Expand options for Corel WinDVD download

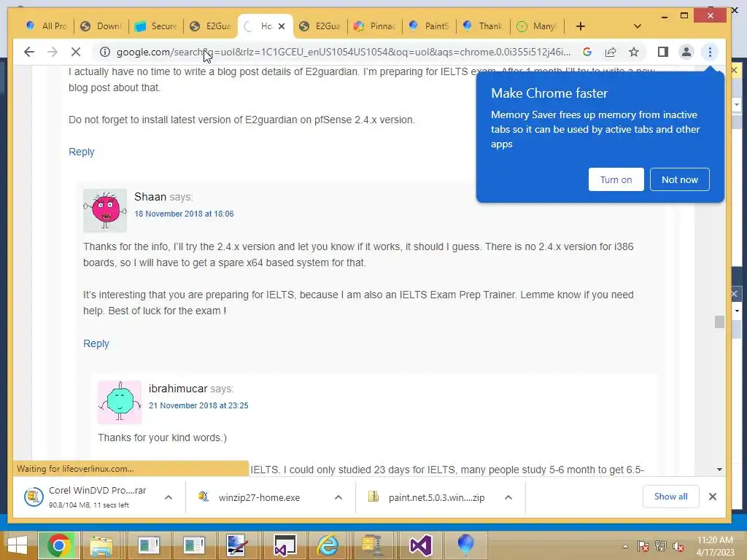coord(169,497)
